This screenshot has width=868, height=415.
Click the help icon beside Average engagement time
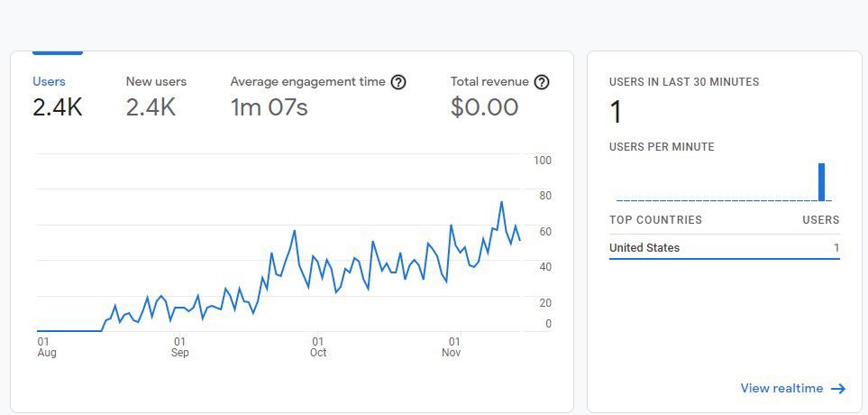pos(398,82)
